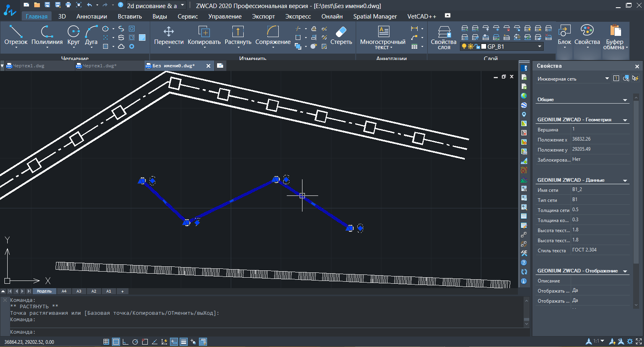Click the print icon in quick access toolbar
Image resolution: width=644 pixels, height=347 pixels.
tap(68, 5)
